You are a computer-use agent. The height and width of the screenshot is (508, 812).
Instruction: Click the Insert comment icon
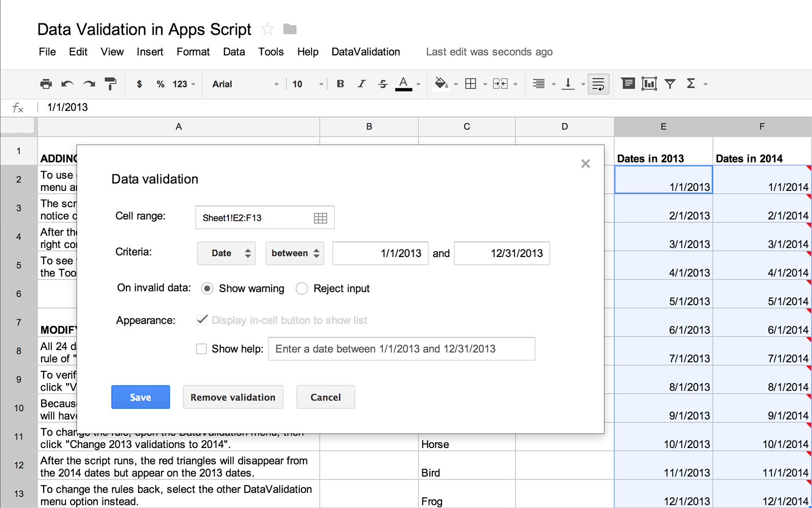pos(628,83)
